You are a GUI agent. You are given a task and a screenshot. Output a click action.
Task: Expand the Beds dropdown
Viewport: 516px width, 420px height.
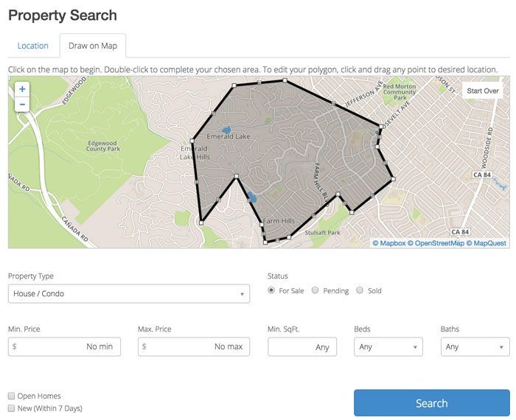pyautogui.click(x=388, y=346)
